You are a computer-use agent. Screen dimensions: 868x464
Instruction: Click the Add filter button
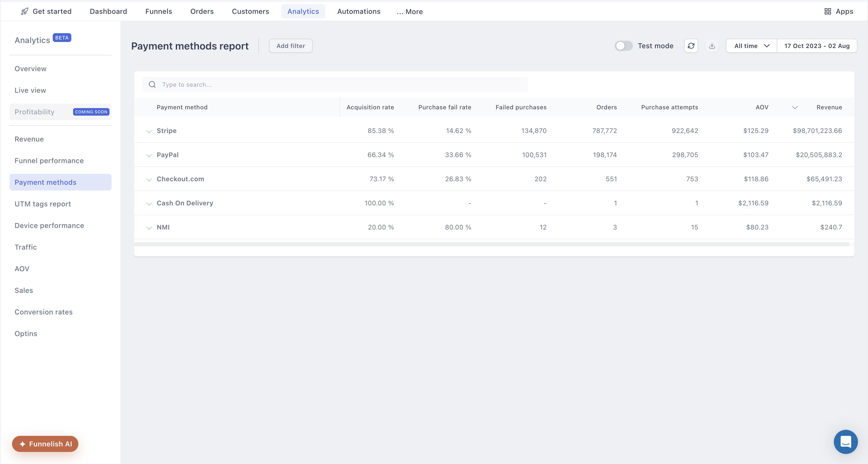point(290,46)
